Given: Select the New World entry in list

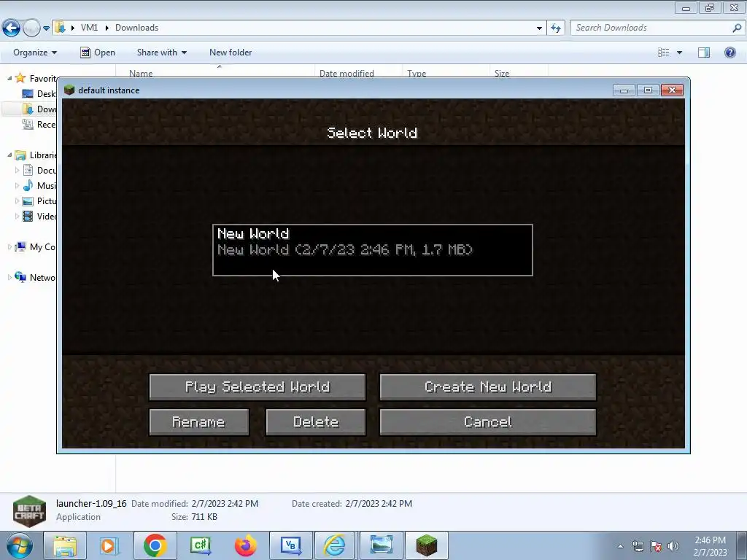Looking at the screenshot, I should coord(373,250).
